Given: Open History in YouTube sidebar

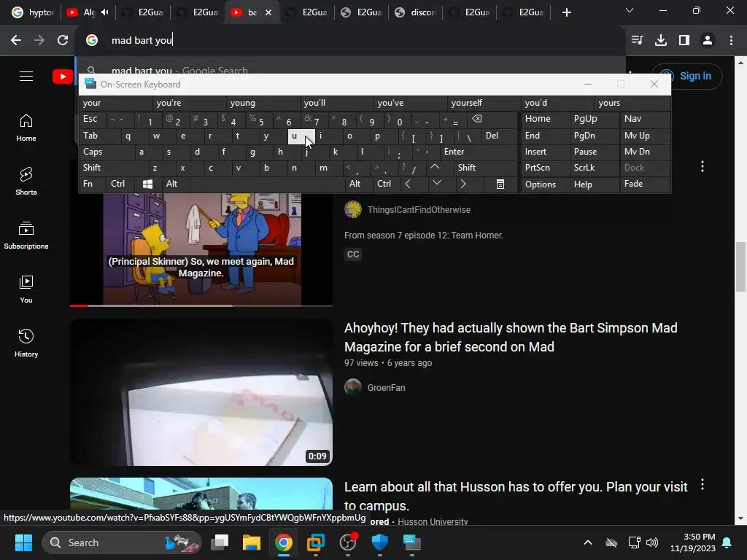Looking at the screenshot, I should [x=26, y=343].
